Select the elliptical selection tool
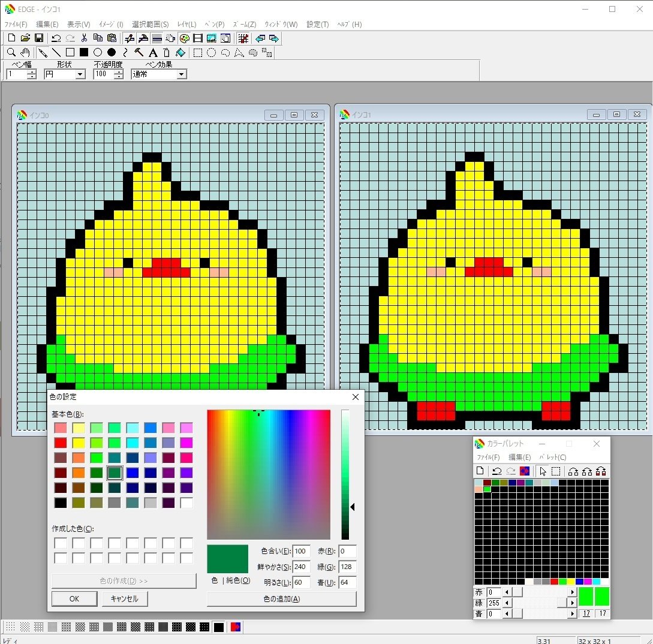 (212, 53)
